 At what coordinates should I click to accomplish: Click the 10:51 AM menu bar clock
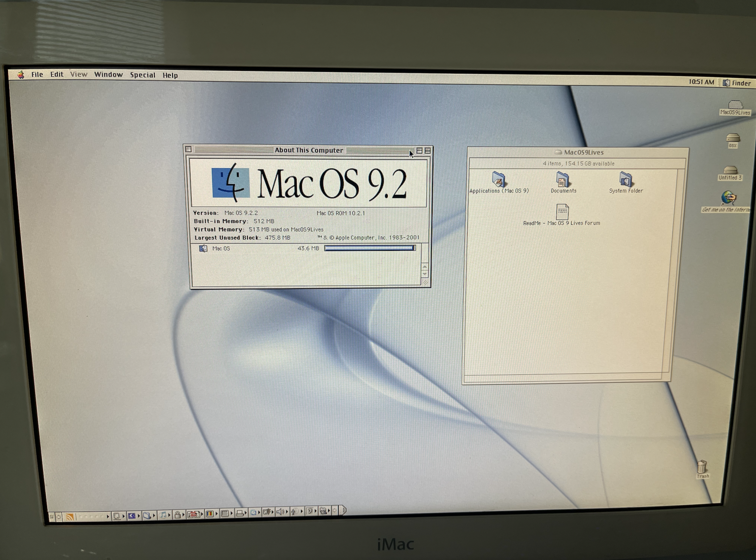pyautogui.click(x=701, y=82)
